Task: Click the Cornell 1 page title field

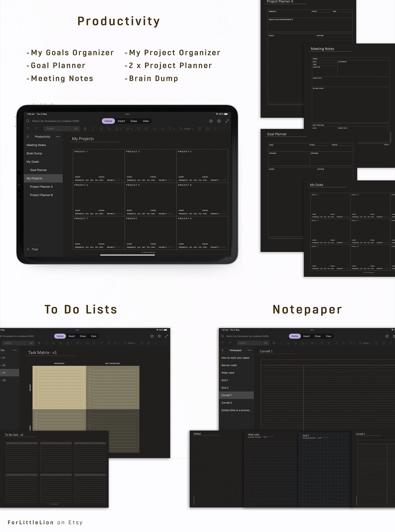Action: click(x=266, y=351)
